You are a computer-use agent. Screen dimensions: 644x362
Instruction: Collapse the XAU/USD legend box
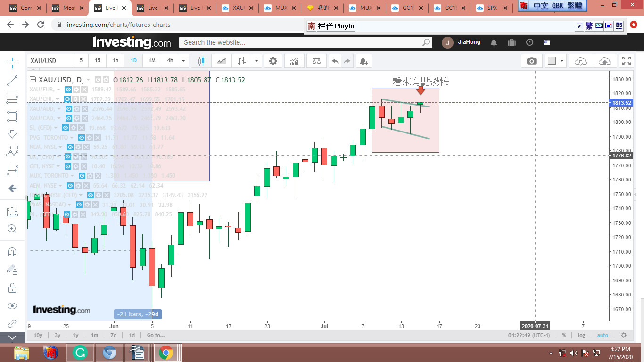(x=33, y=80)
